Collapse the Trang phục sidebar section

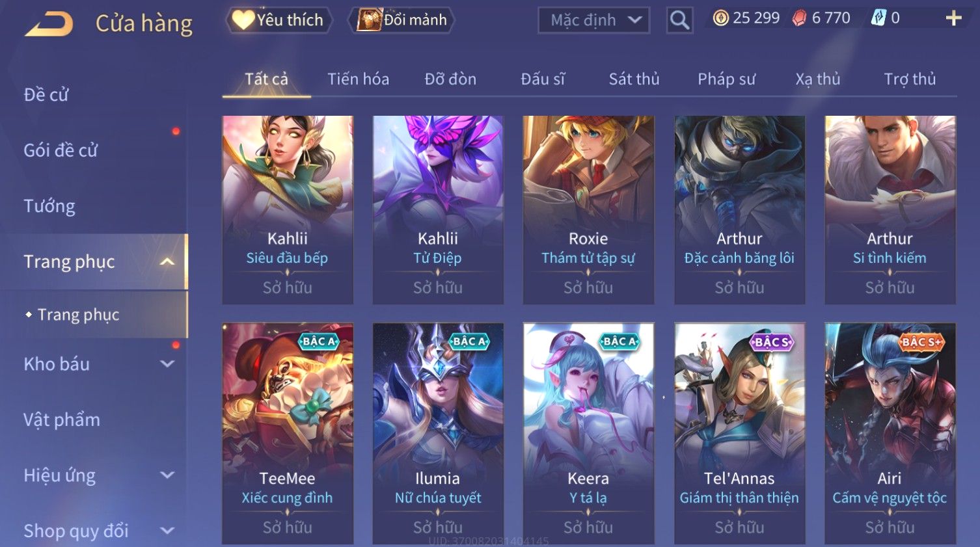pos(167,261)
